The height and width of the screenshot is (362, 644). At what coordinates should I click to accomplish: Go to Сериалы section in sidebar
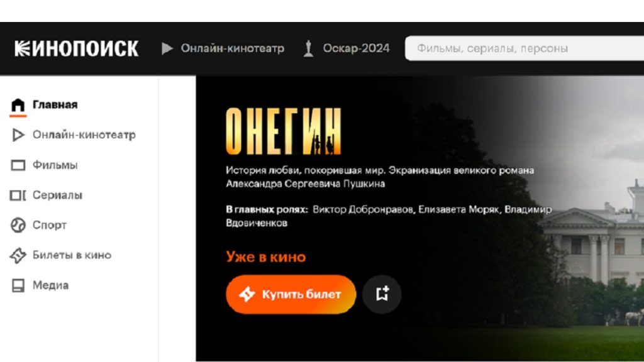(x=57, y=195)
